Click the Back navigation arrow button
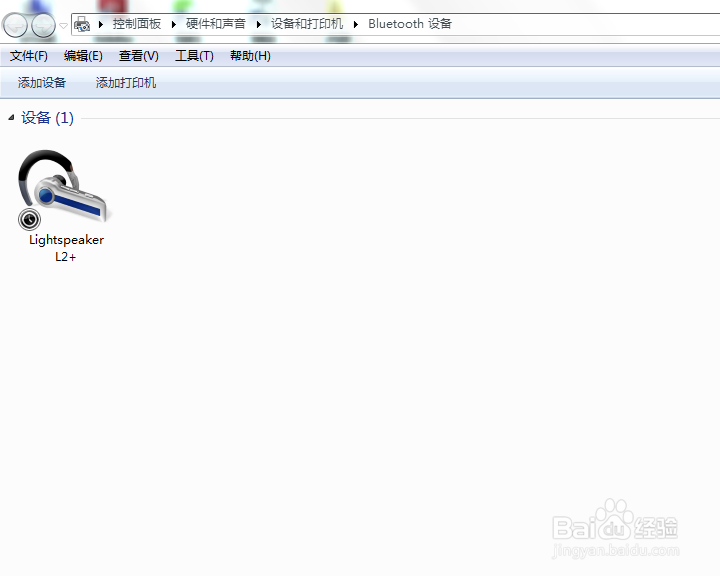 (x=15, y=25)
